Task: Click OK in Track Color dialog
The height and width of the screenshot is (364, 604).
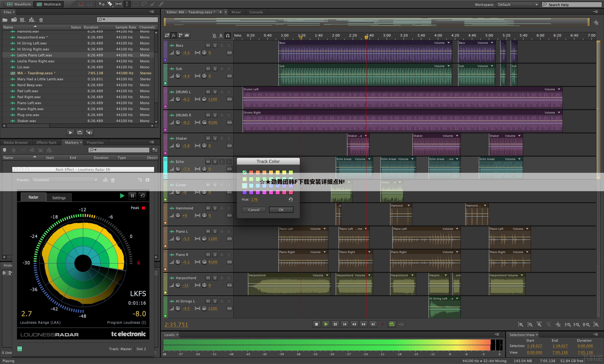Action: [x=281, y=210]
